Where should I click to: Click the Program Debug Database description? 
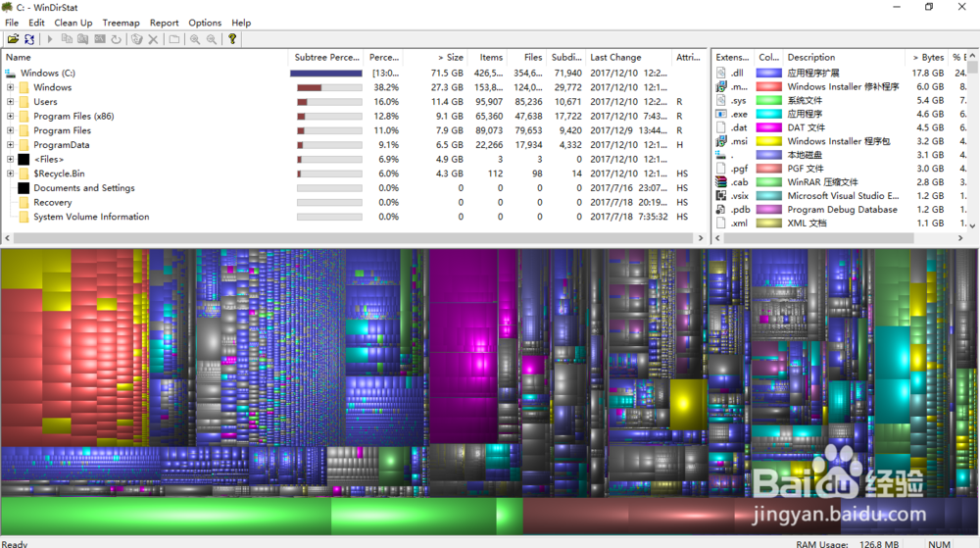click(842, 210)
